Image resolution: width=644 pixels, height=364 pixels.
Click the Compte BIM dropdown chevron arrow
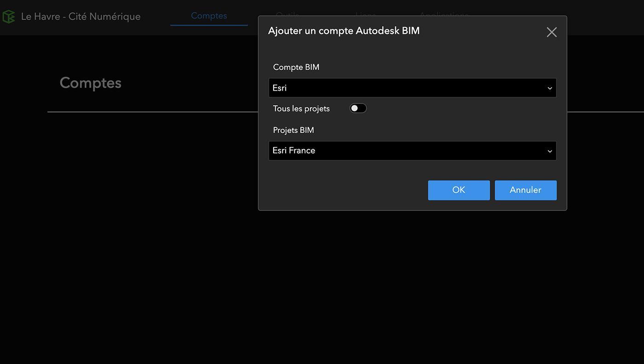click(x=550, y=88)
